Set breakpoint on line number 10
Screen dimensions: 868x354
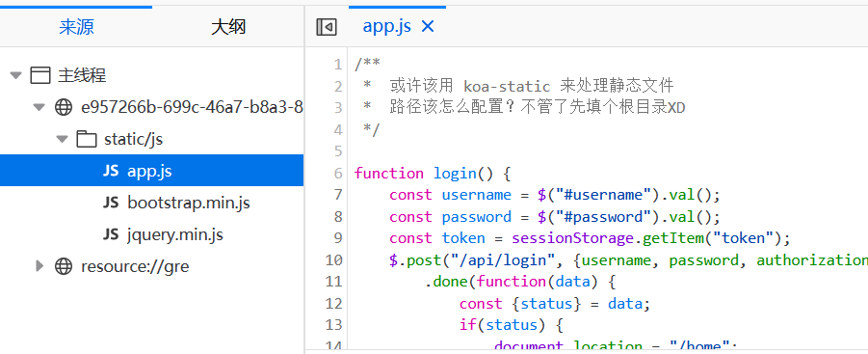(334, 259)
